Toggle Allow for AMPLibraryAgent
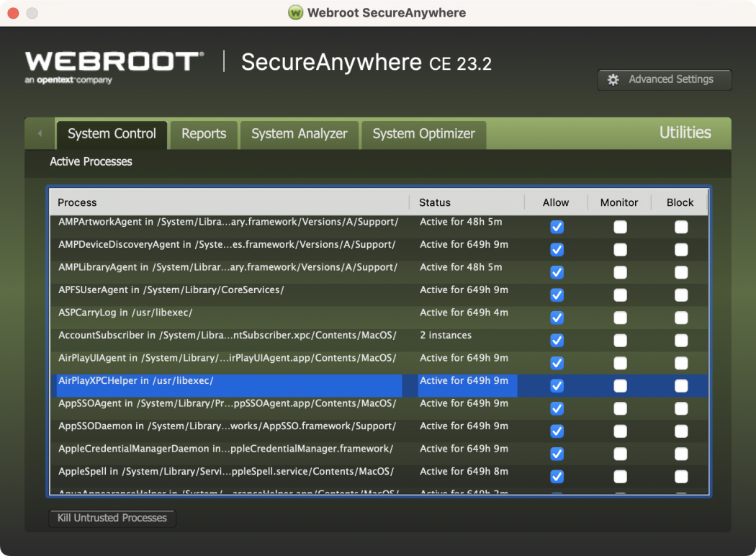The image size is (756, 556). coord(557,272)
